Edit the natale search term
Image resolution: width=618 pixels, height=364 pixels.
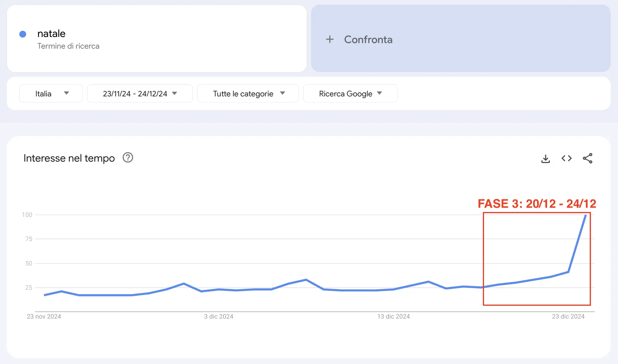coord(52,34)
